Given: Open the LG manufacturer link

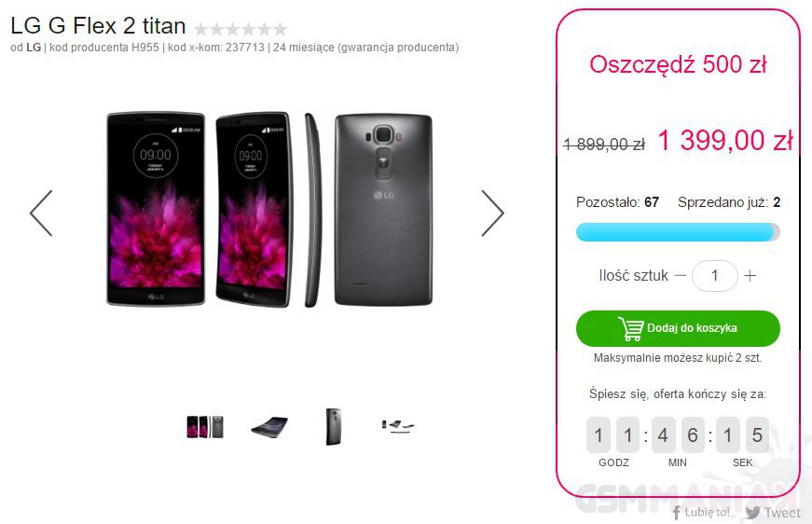Looking at the screenshot, I should click(34, 48).
